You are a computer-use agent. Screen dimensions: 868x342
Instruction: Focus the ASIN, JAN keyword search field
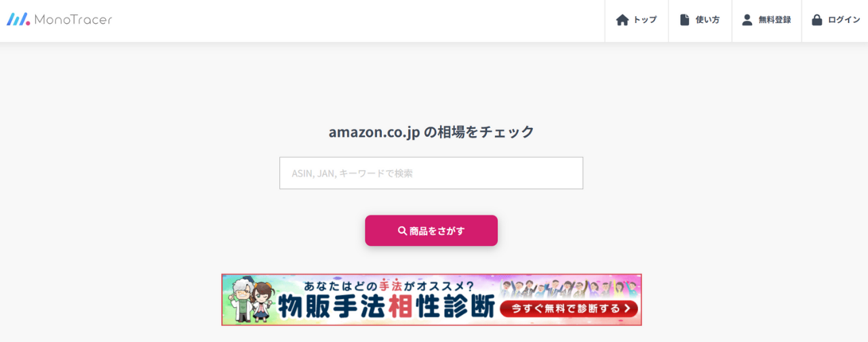431,173
